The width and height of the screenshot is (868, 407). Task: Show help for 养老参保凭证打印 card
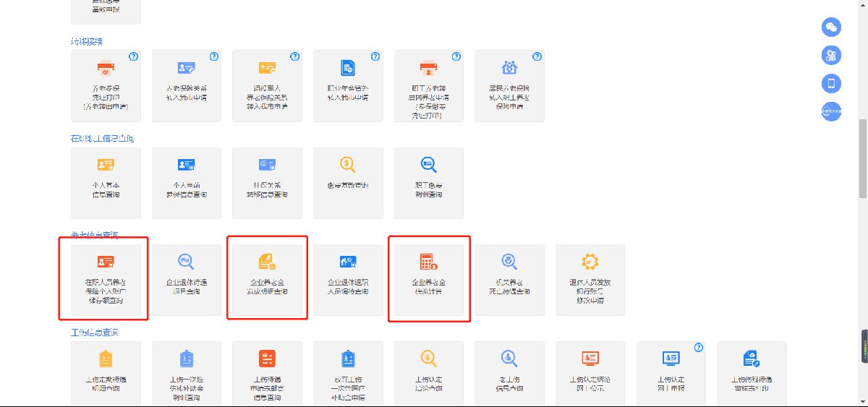point(133,56)
